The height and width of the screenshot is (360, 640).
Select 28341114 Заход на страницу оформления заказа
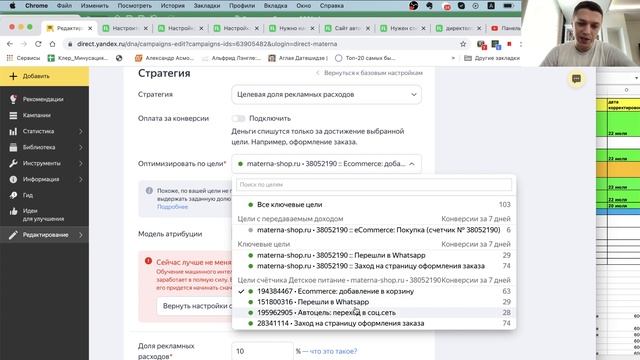pos(373,323)
